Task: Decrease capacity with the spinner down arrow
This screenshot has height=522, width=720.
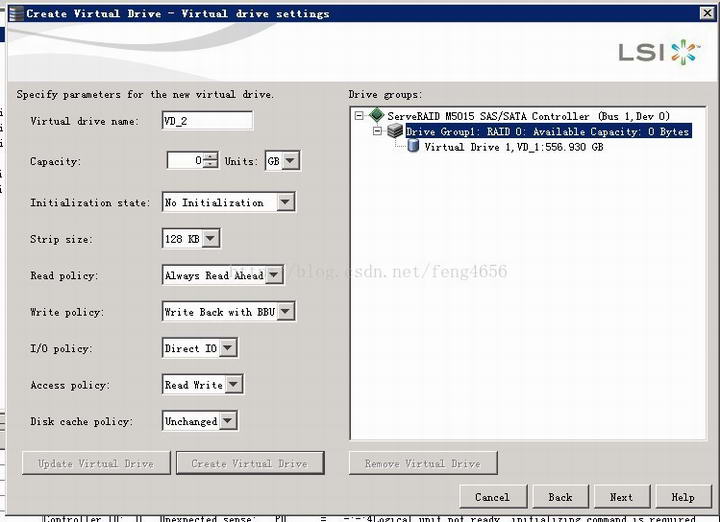Action: (210, 164)
